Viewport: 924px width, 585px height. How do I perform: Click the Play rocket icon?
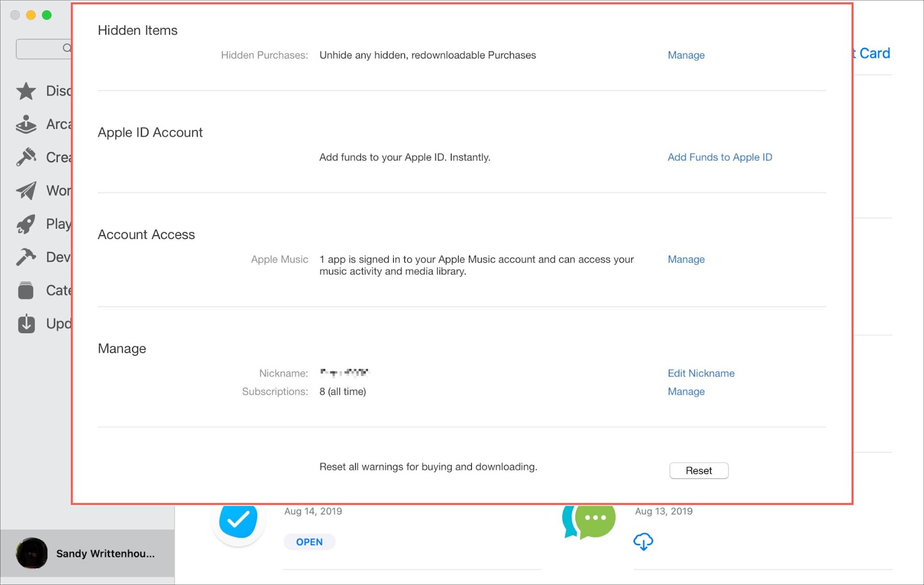point(26,224)
